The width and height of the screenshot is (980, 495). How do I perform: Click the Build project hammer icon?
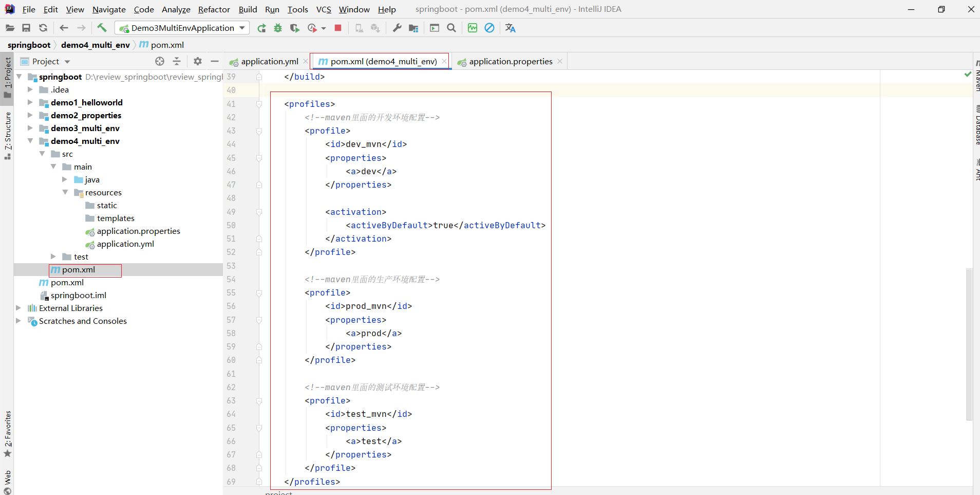[102, 28]
